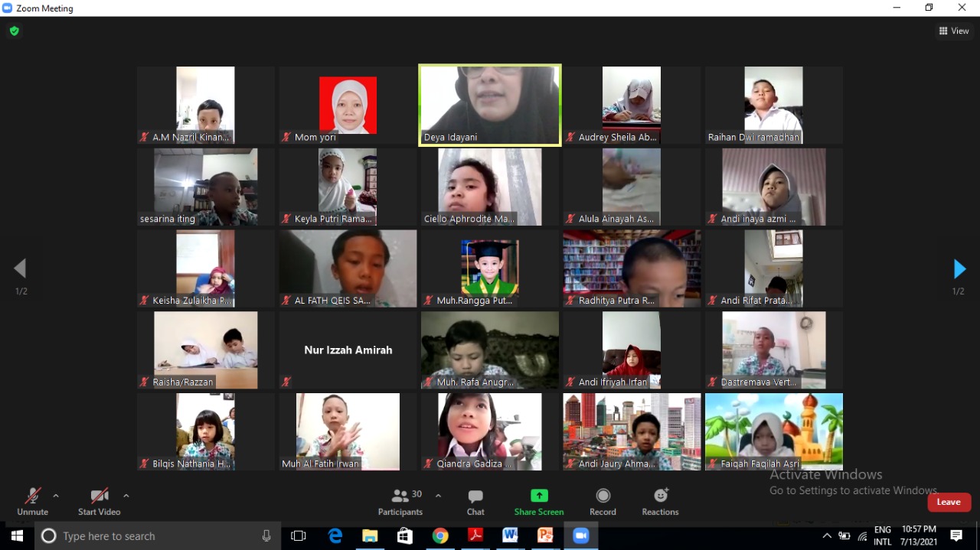Image resolution: width=980 pixels, height=550 pixels.
Task: Select Deya Idayani's video tile
Action: click(490, 105)
